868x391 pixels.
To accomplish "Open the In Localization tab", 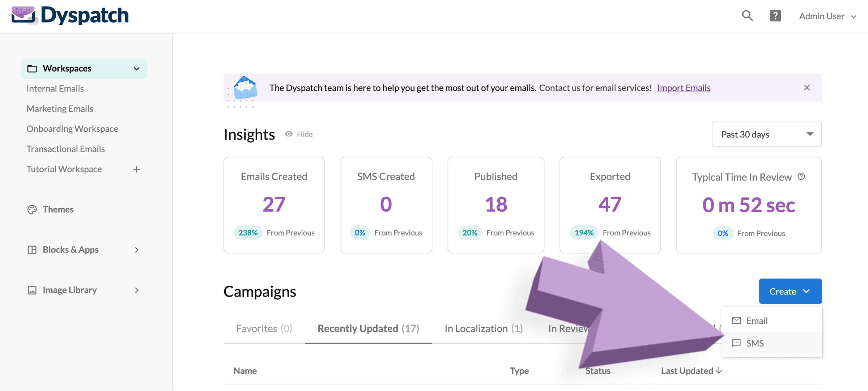I will click(483, 328).
